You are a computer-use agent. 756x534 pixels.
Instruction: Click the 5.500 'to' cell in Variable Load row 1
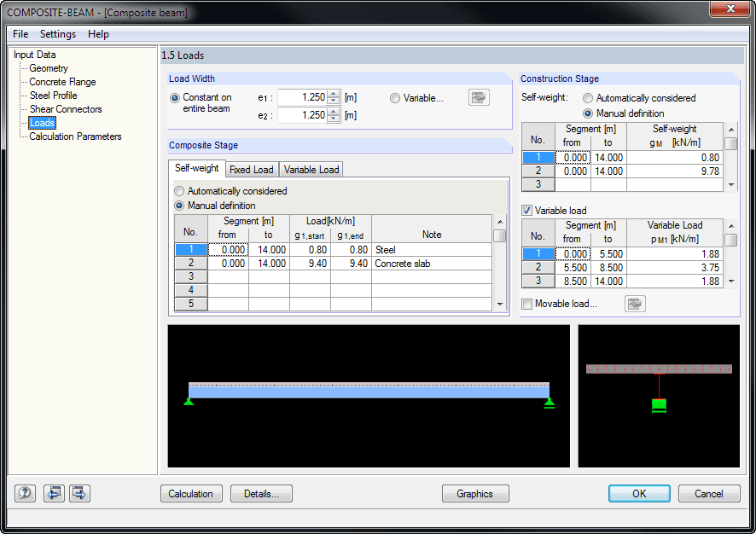(x=608, y=254)
